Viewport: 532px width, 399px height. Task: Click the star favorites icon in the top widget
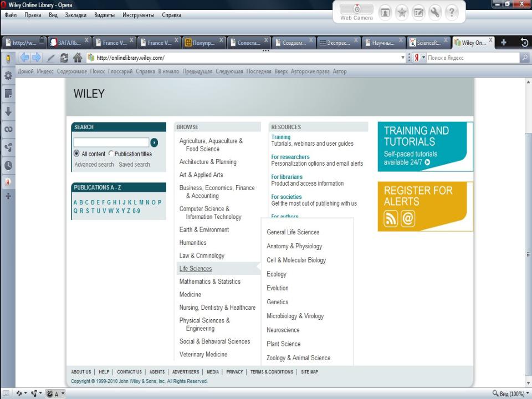[x=402, y=13]
